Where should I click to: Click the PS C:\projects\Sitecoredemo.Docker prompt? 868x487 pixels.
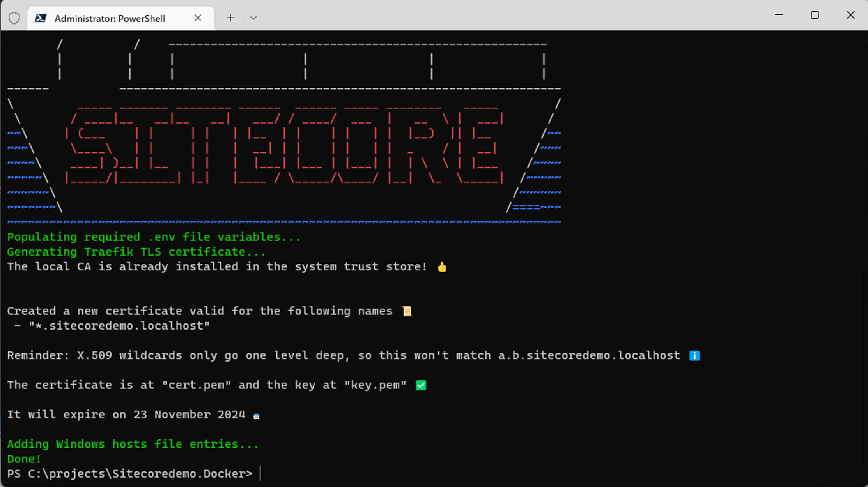(x=130, y=474)
